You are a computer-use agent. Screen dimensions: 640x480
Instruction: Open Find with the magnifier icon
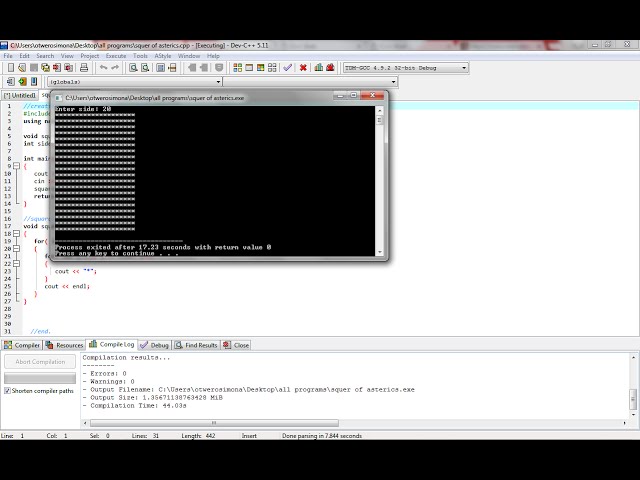click(133, 68)
